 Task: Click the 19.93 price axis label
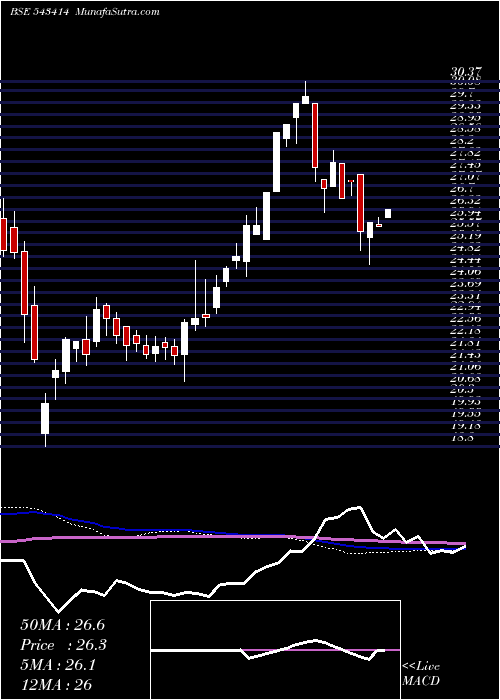coord(465,402)
